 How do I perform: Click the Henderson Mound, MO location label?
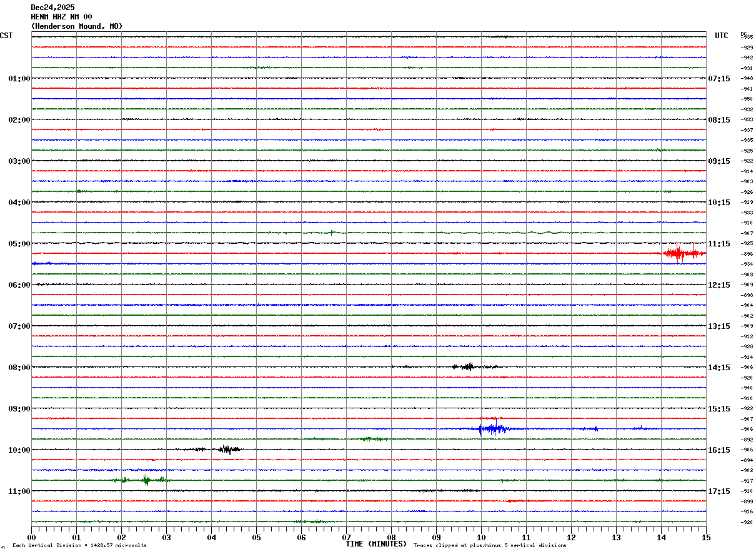tap(77, 26)
